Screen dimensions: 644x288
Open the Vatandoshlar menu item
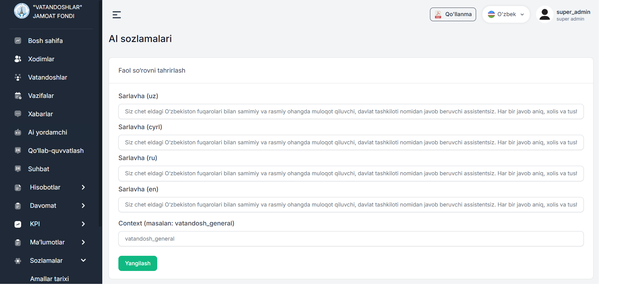(48, 77)
